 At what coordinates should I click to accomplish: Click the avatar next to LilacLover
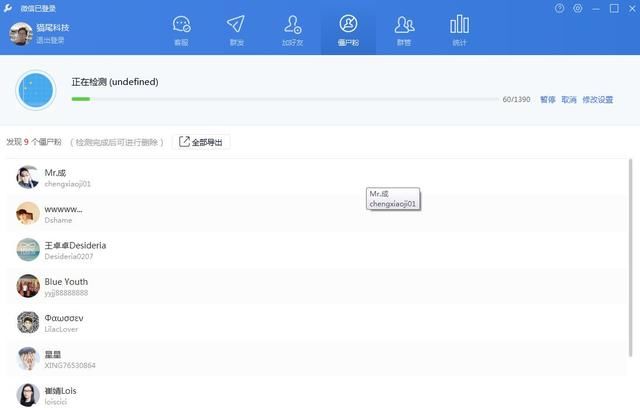tap(28, 322)
